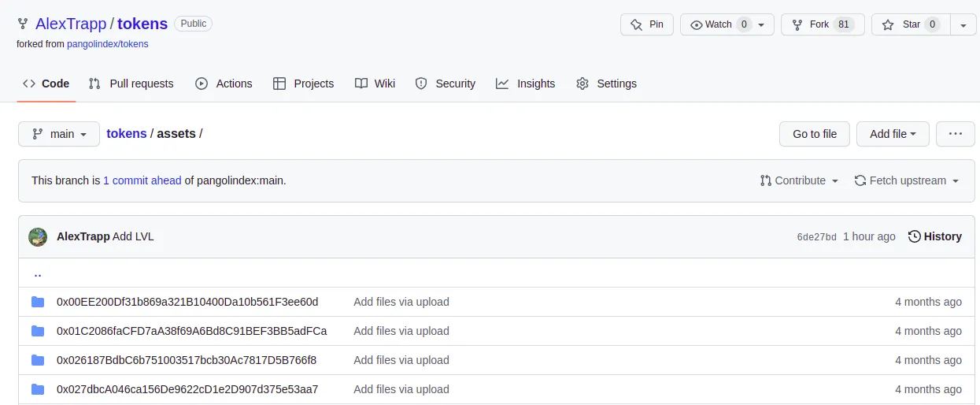Click the assets breadcrumb segment
The image size is (980, 405).
pyautogui.click(x=176, y=134)
